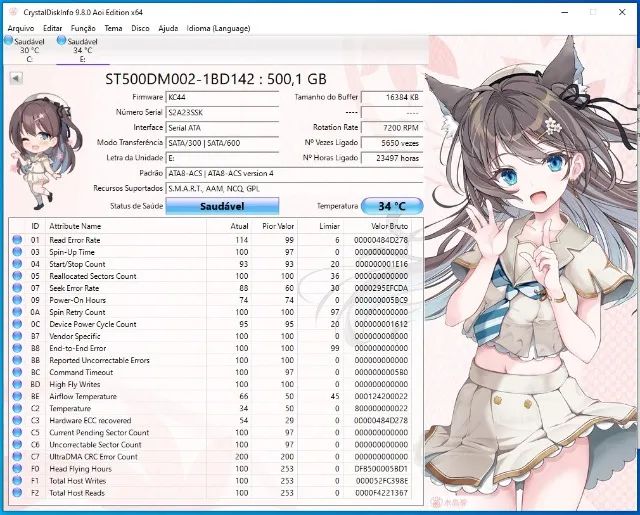Open the Ajuda menu
Screen dimensions: 640x515
tap(168, 29)
